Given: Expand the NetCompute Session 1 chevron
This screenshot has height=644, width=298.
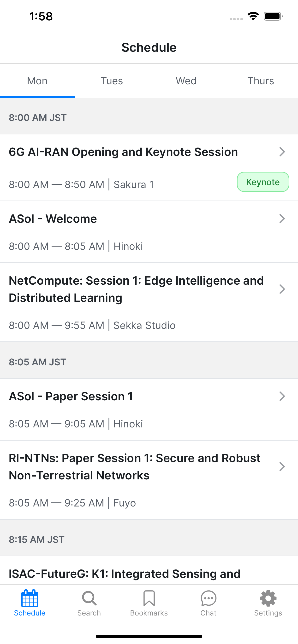Looking at the screenshot, I should 282,289.
